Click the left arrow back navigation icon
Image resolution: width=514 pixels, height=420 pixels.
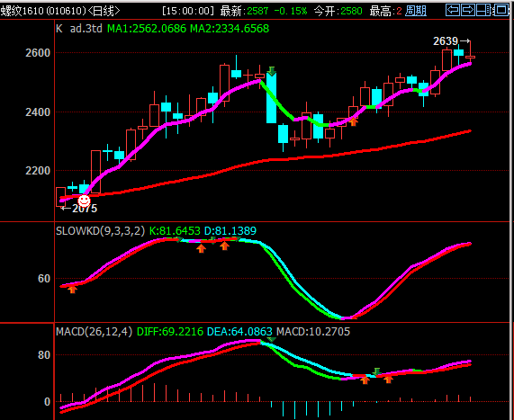[x=453, y=10]
